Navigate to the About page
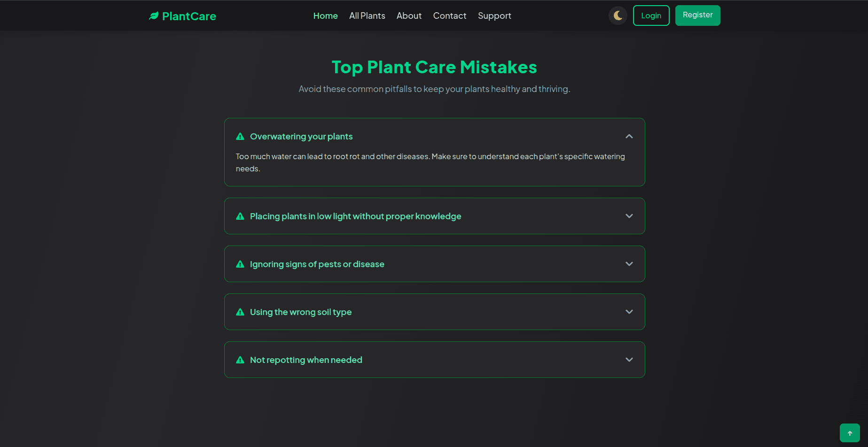The height and width of the screenshot is (447, 868). tap(408, 15)
